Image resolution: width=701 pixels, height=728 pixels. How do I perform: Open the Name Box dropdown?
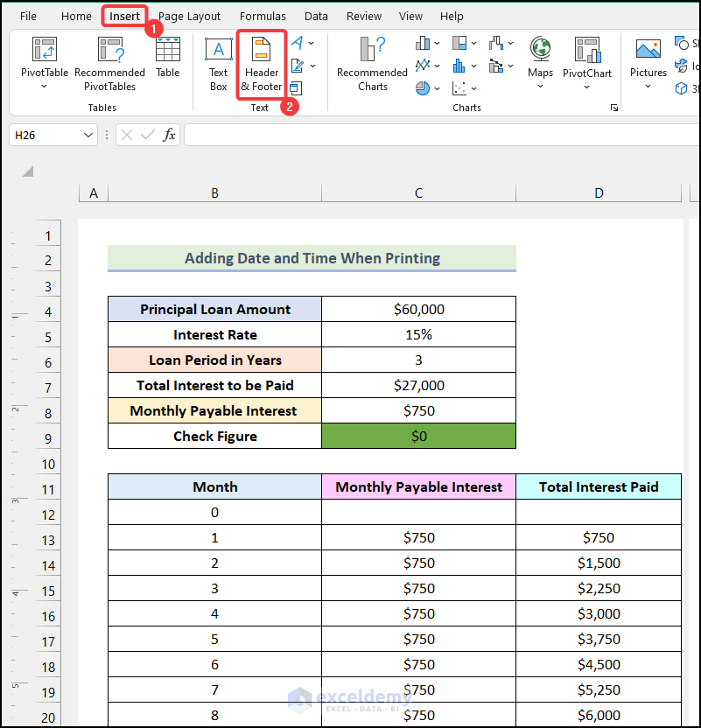coord(88,136)
